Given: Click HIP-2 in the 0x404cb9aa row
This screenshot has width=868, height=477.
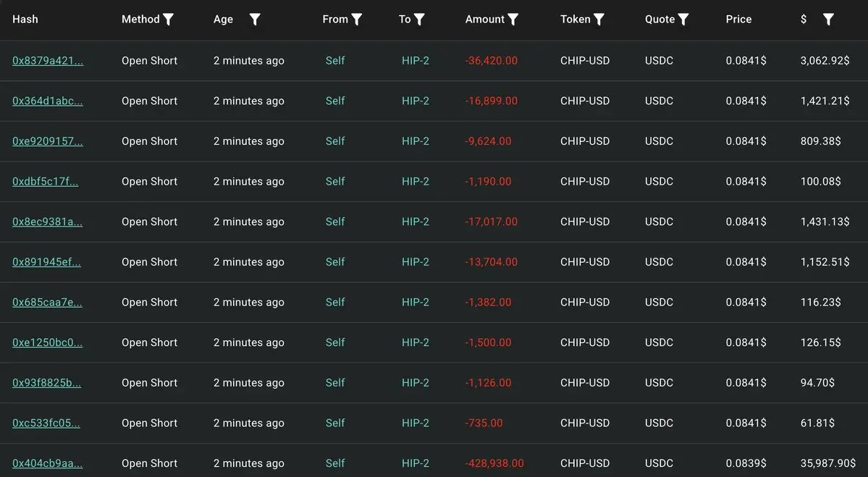Looking at the screenshot, I should point(416,463).
